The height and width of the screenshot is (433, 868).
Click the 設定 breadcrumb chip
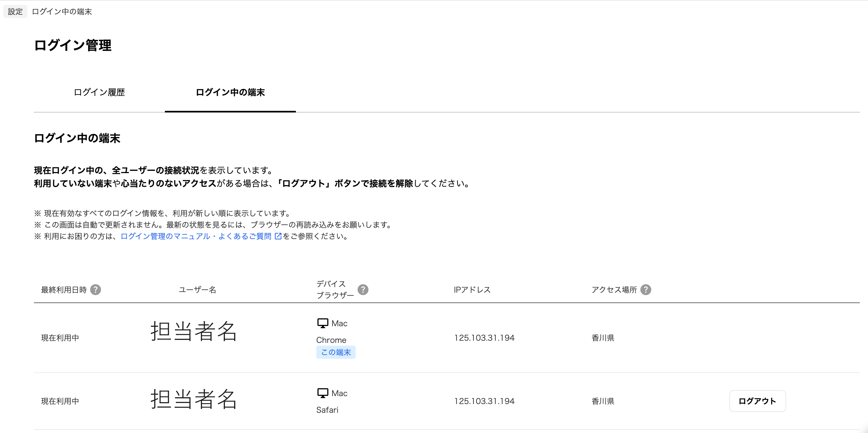click(15, 11)
